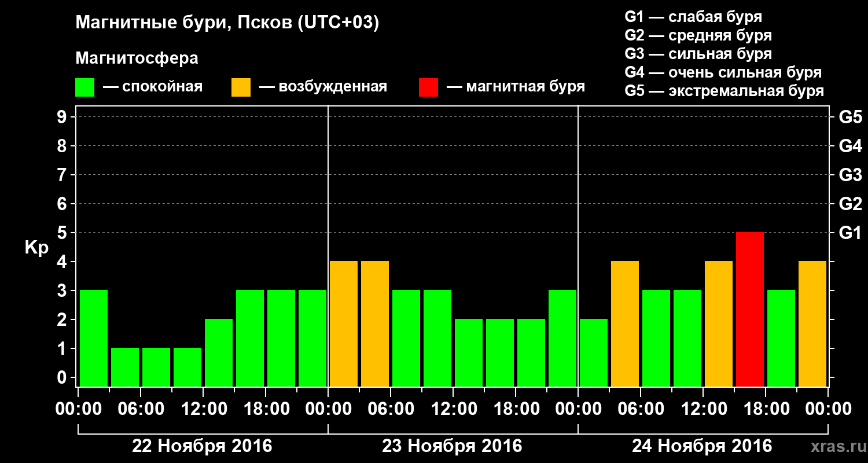The width and height of the screenshot is (868, 463).
Task: Select the orange bar starting 00:00 on 23 Ноября
Action: tap(344, 324)
